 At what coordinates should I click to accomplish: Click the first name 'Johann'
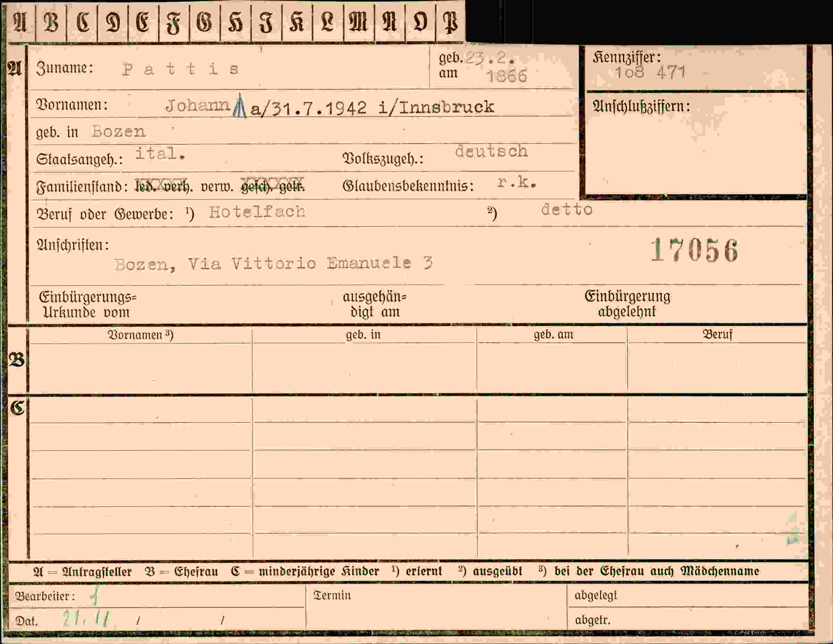(x=197, y=105)
